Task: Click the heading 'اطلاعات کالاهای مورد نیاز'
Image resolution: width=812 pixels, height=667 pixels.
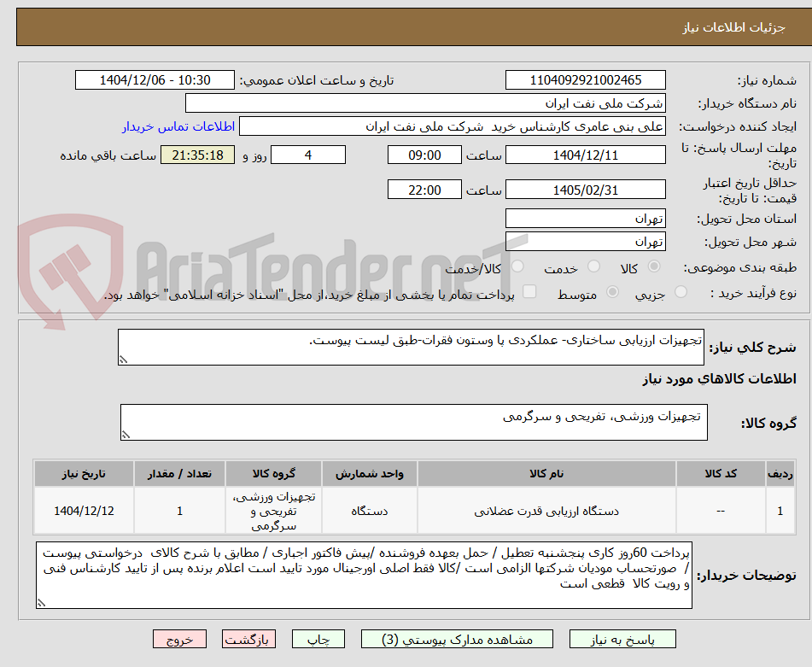Action: (x=719, y=379)
